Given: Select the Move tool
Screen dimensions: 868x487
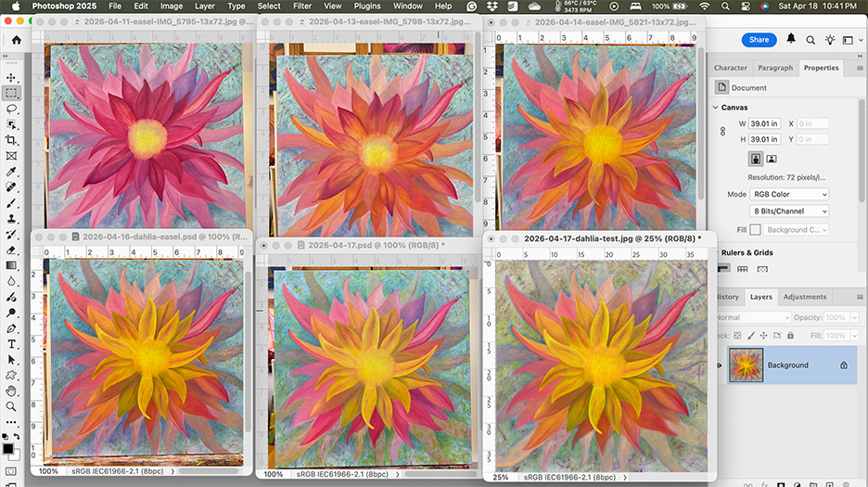Looking at the screenshot, I should (11, 78).
